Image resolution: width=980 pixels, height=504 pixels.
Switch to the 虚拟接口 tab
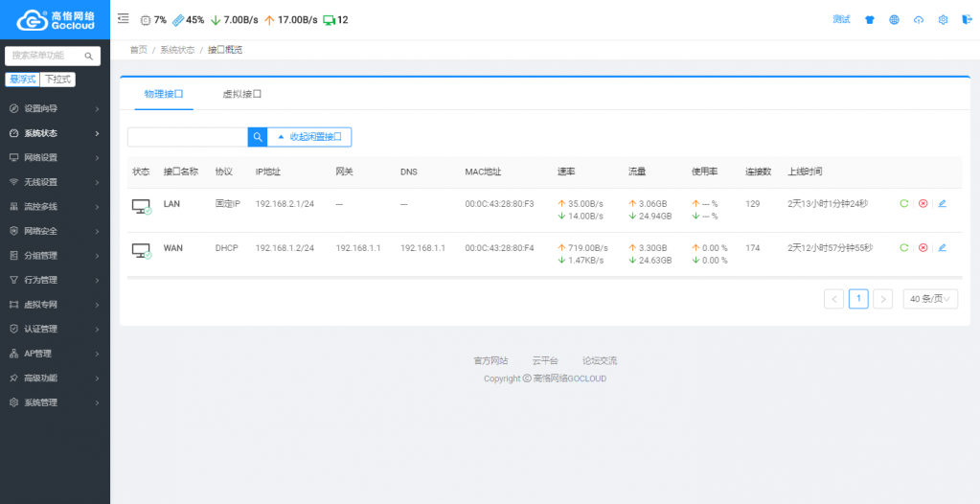(241, 94)
